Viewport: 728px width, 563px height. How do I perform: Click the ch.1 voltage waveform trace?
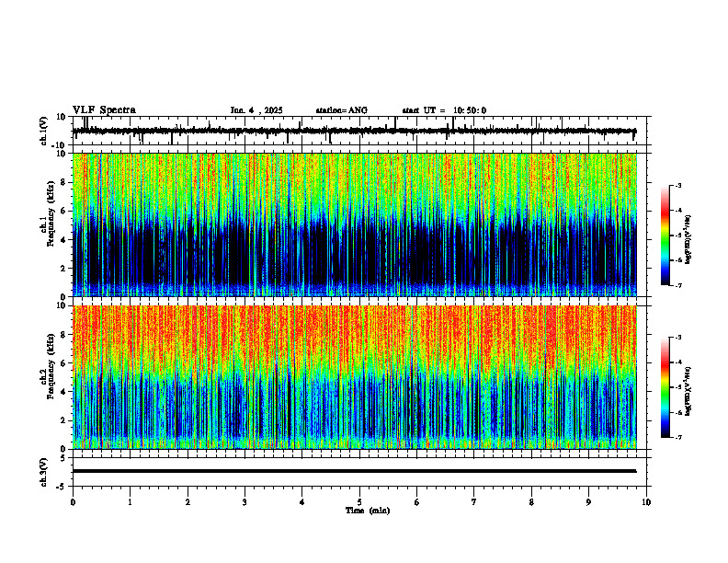(x=355, y=131)
